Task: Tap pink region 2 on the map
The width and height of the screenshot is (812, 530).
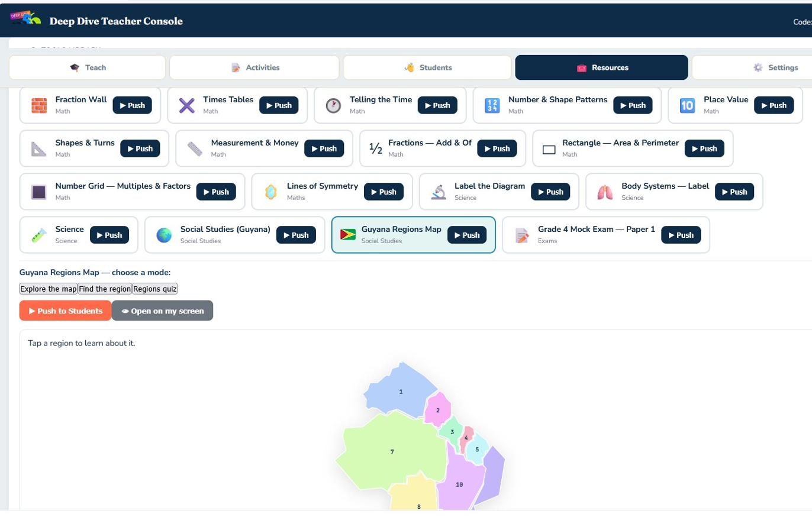Action: (x=438, y=410)
